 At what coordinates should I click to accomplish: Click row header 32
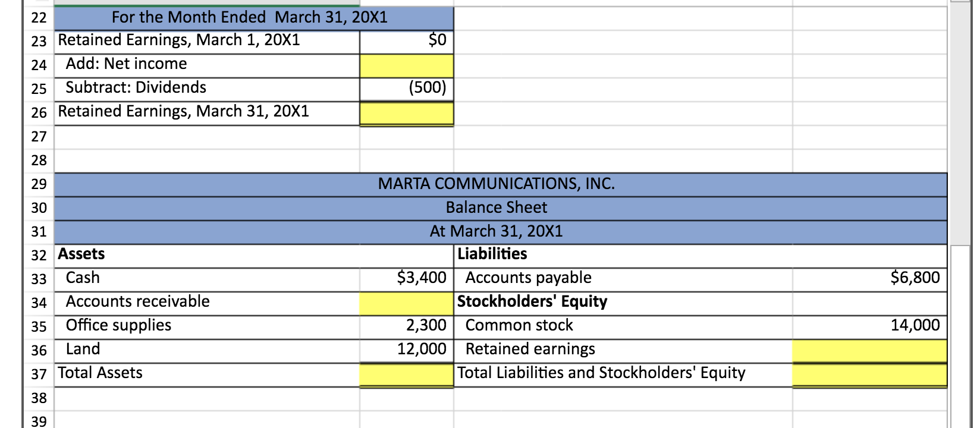[x=39, y=256]
